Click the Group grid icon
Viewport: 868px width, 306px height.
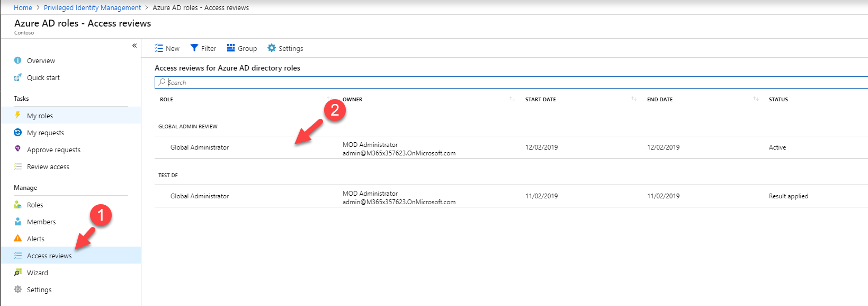[x=231, y=48]
